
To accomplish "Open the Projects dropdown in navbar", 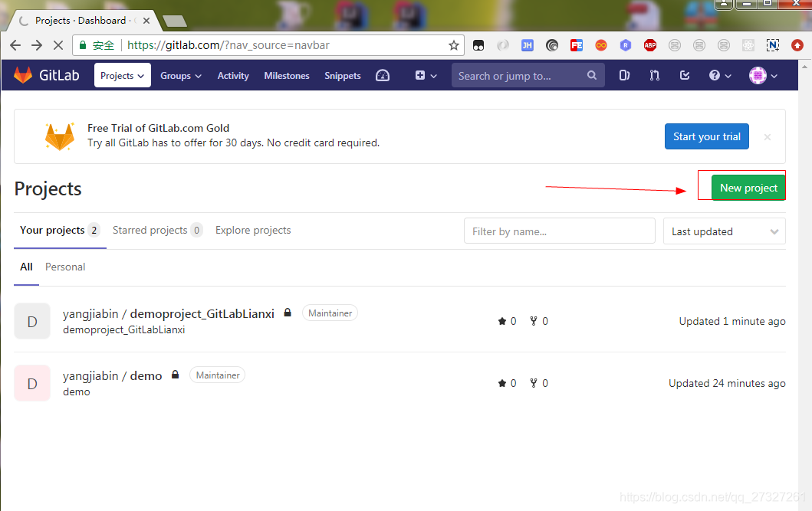I will coord(122,76).
